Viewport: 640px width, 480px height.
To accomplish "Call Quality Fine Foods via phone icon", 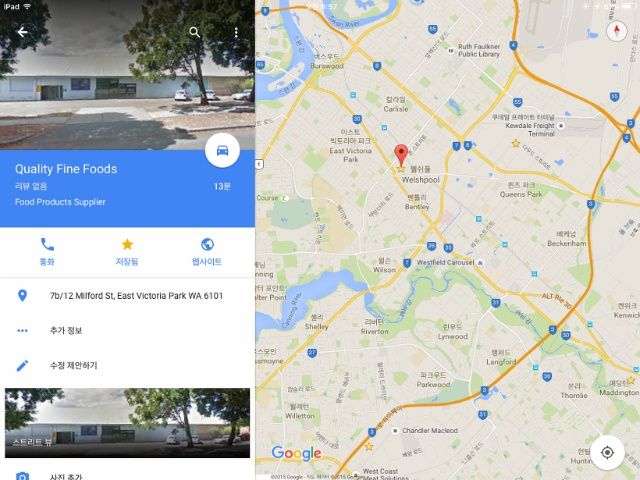I will coord(47,252).
